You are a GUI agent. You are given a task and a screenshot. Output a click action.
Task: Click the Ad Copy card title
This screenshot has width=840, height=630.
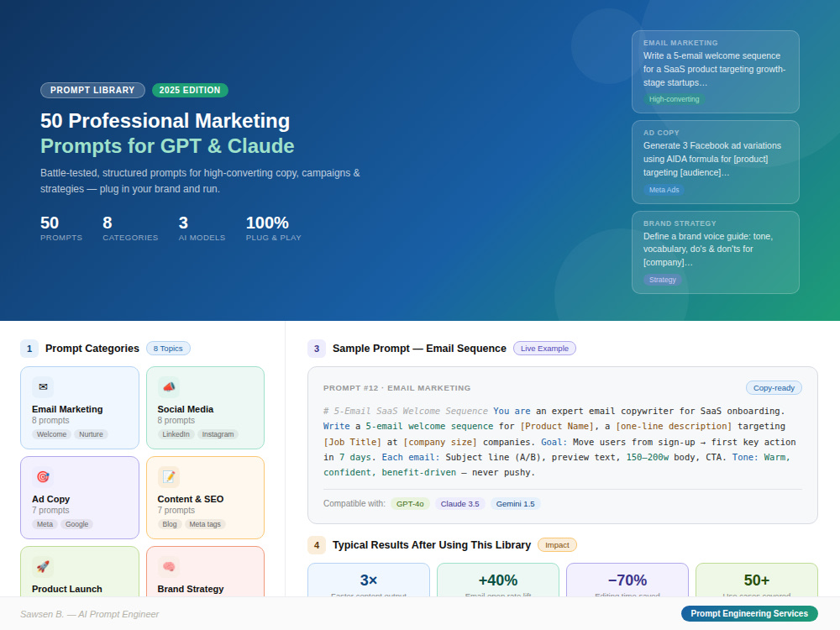(51, 499)
